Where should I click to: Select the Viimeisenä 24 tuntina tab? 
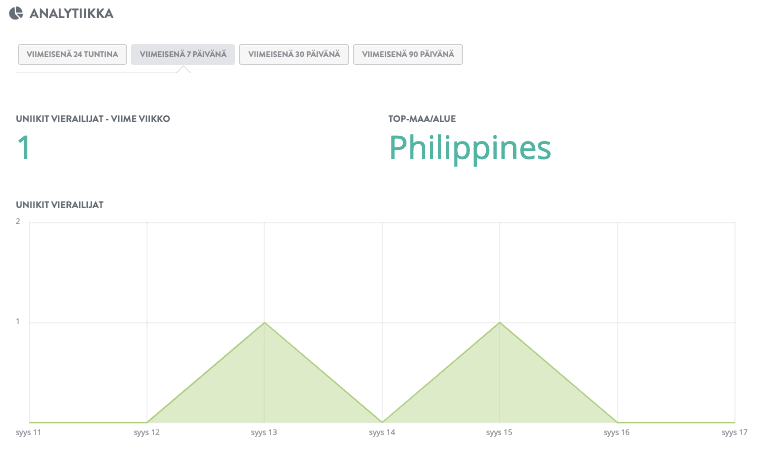72,54
